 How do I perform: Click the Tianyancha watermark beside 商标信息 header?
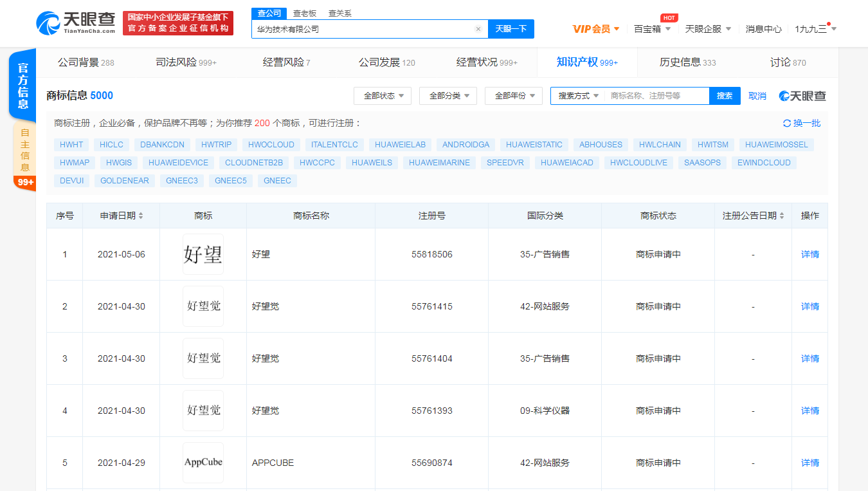[802, 95]
